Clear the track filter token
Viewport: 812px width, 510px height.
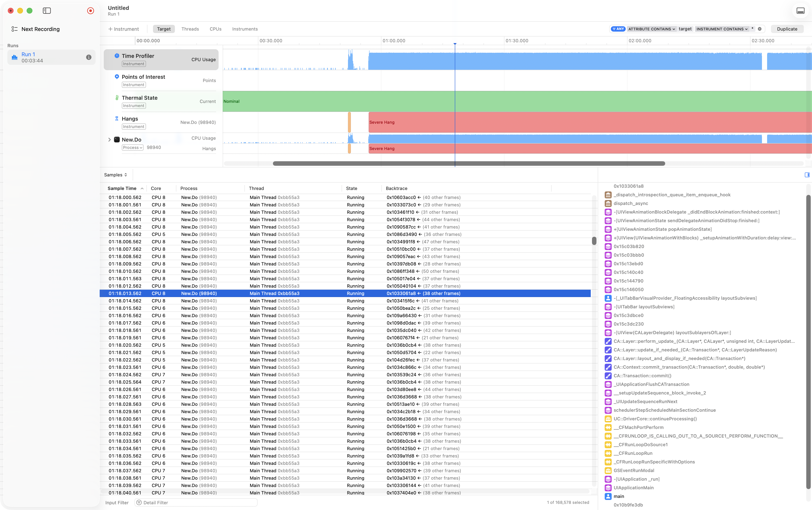[760, 29]
